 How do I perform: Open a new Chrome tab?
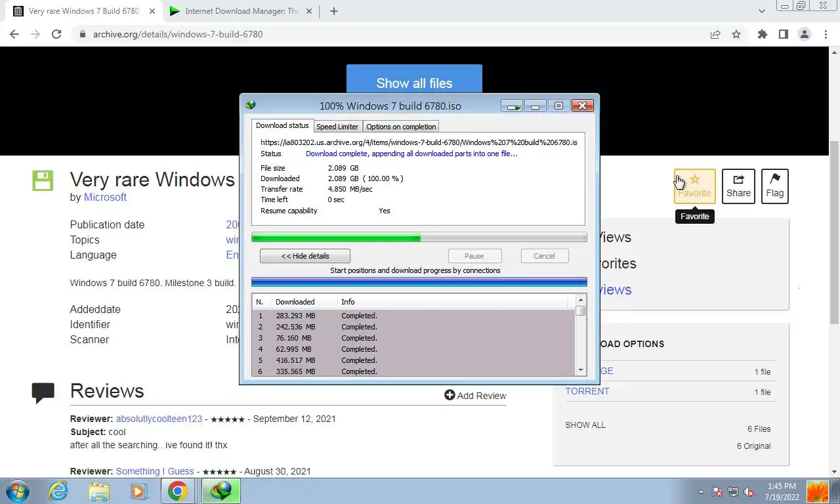pos(334,11)
